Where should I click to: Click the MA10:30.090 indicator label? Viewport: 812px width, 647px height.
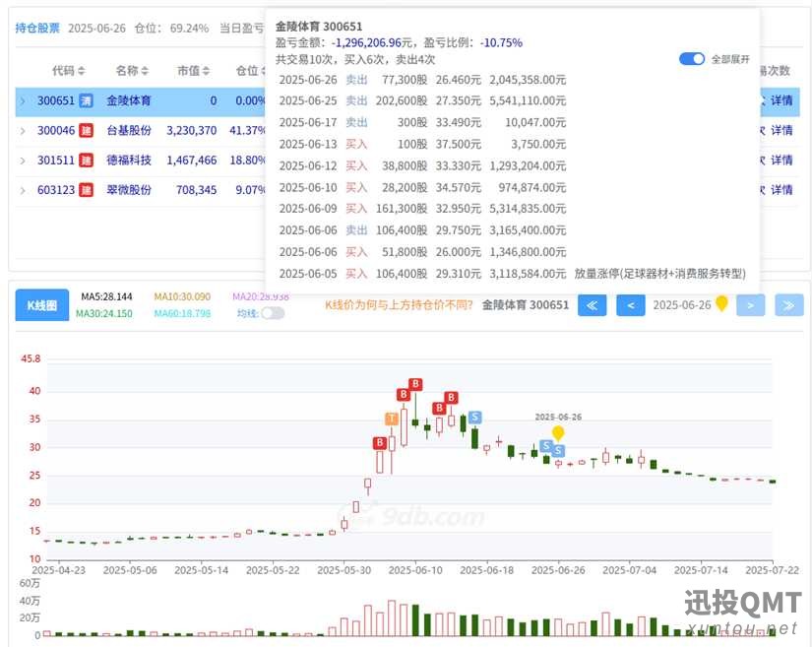[x=182, y=296]
